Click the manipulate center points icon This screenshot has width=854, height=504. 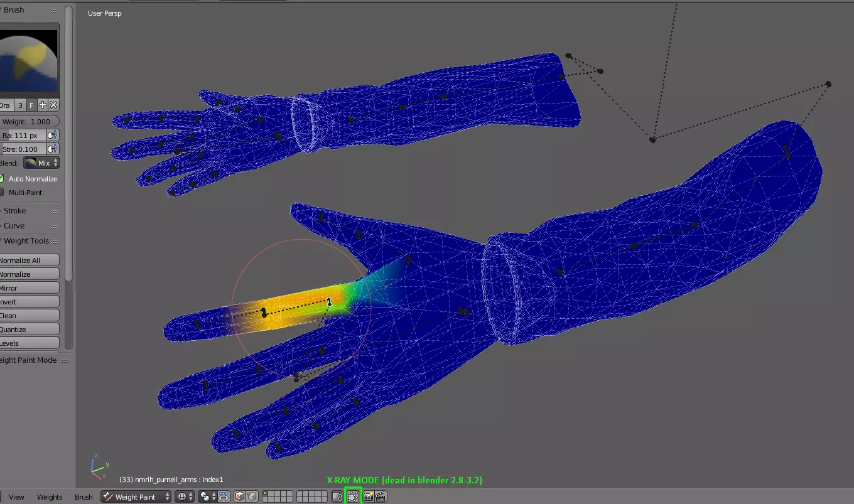pos(224,496)
